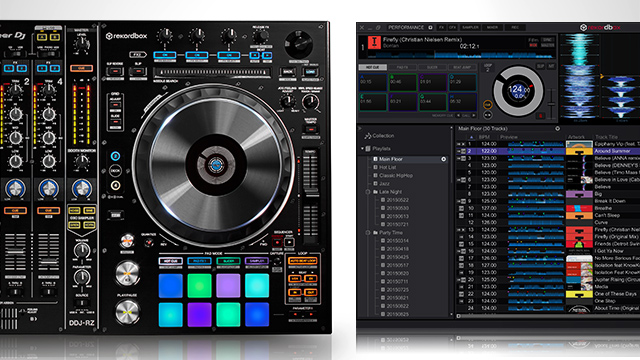This screenshot has height=360, width=640.
Task: Click the Preview column header
Action: pyautogui.click(x=509, y=137)
